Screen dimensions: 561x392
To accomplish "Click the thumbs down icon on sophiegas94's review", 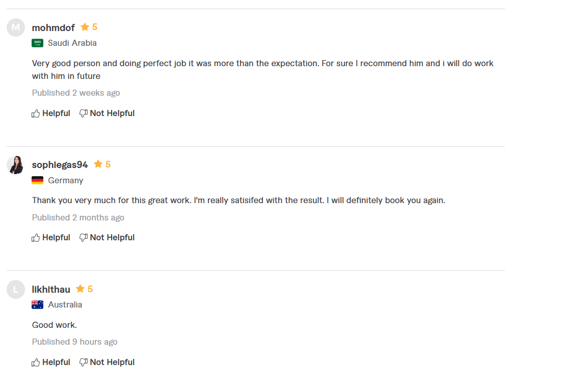I will [83, 237].
